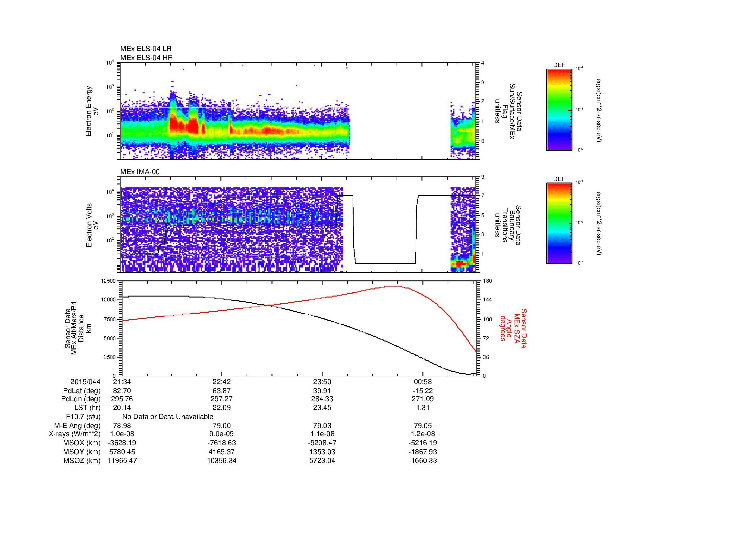Click the 'PdLat (deg)' row label
This screenshot has height=534, width=756.
[82, 391]
